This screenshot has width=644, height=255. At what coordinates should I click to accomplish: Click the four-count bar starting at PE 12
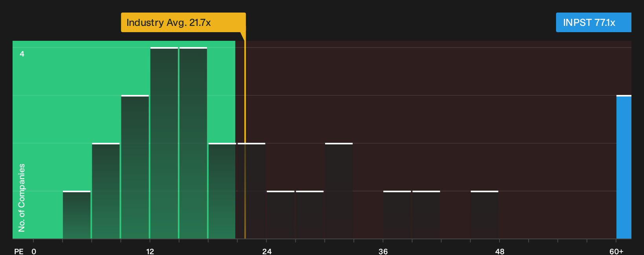(164, 143)
